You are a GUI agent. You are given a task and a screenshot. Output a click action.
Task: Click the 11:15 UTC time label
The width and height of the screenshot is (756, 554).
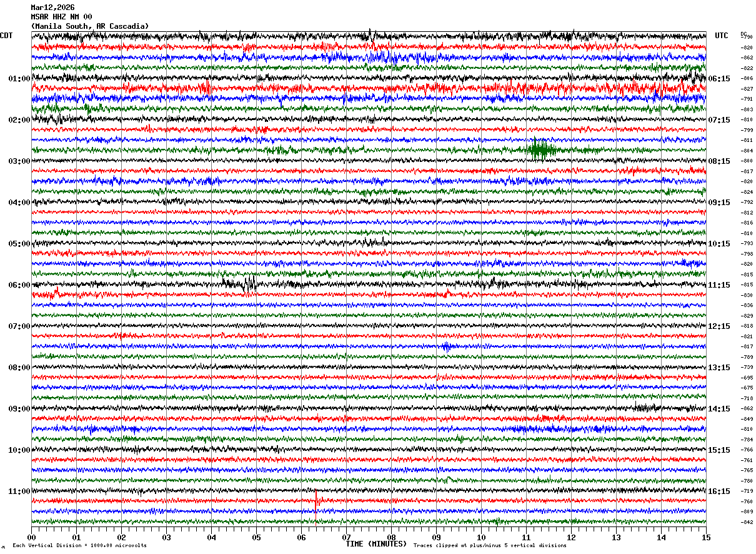(719, 285)
